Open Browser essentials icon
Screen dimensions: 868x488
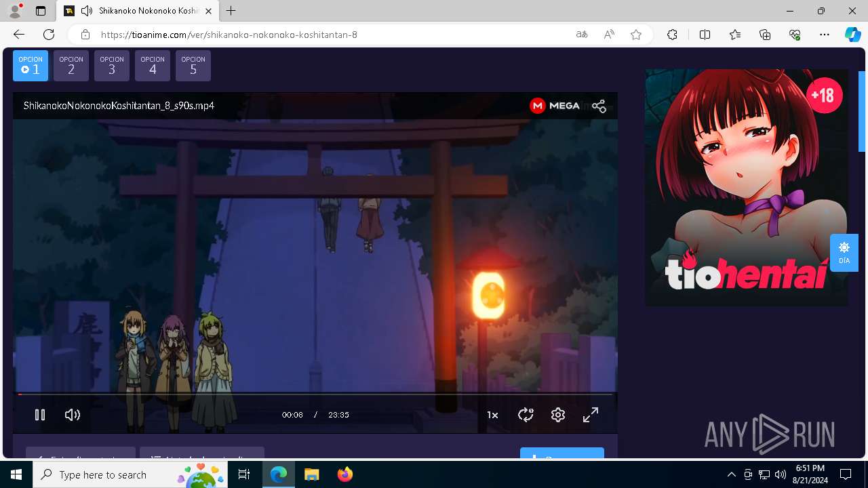point(795,35)
